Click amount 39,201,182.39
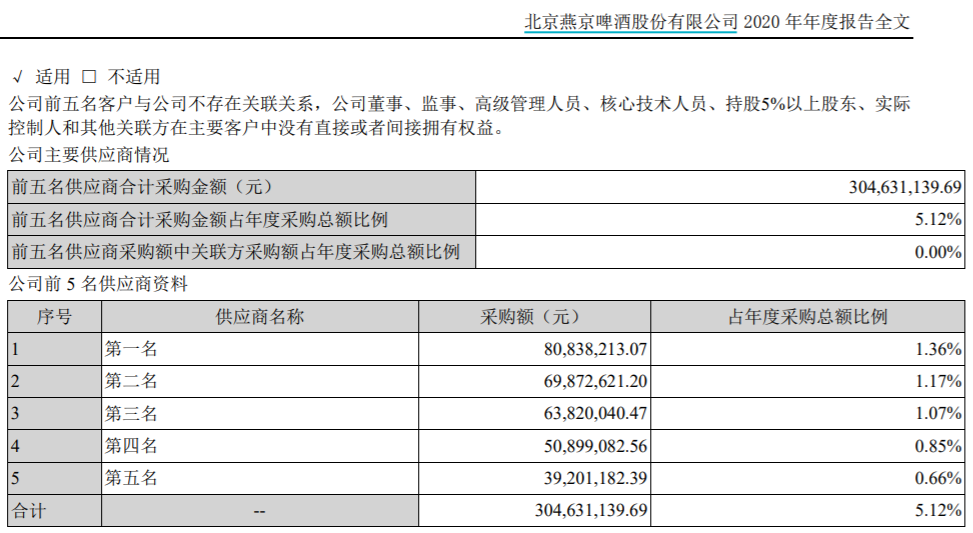Image resolution: width=973 pixels, height=533 pixels. [595, 478]
